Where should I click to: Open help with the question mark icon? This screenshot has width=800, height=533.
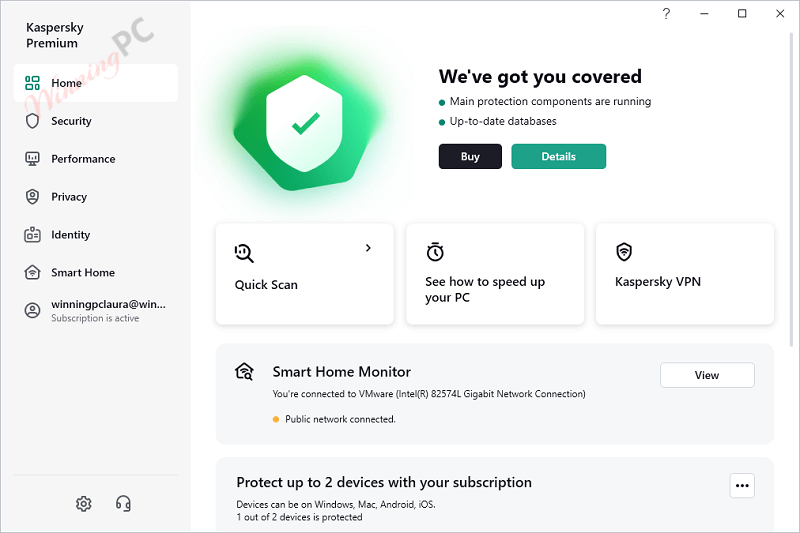(666, 13)
